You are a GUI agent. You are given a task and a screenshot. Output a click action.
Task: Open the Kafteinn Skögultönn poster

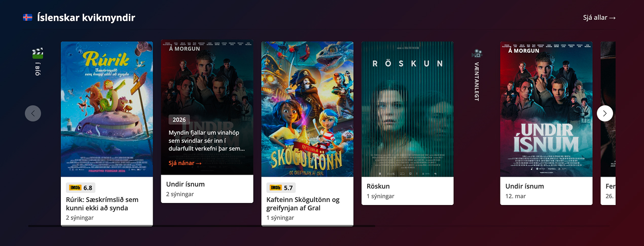pos(307,109)
